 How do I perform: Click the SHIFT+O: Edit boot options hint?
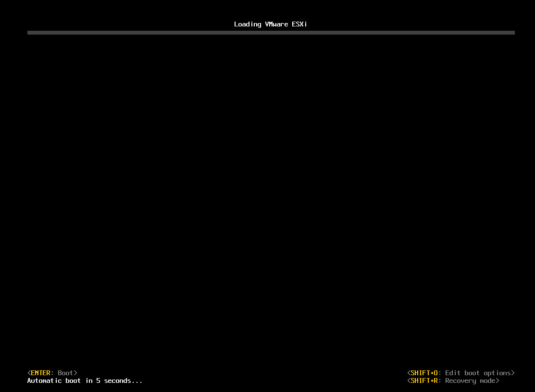click(461, 373)
